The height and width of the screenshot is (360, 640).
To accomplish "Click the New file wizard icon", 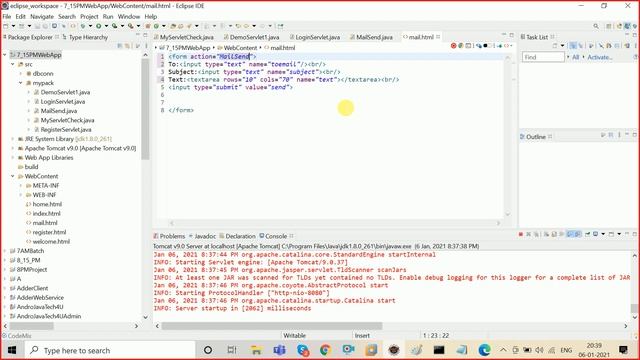I will click(6, 26).
